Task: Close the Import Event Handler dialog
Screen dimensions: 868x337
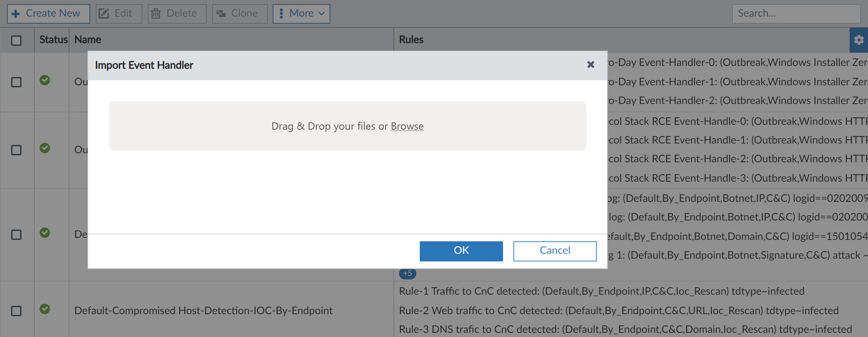Action: coord(590,65)
